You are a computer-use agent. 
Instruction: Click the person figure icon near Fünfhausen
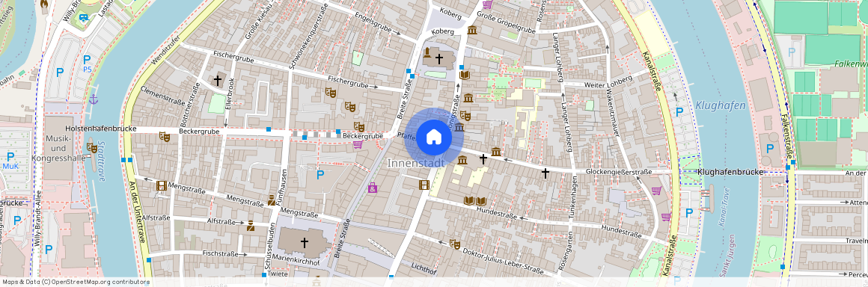272,200
